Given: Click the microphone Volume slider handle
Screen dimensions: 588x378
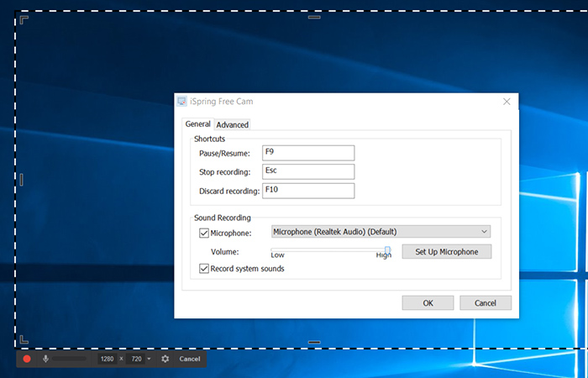Looking at the screenshot, I should click(387, 249).
